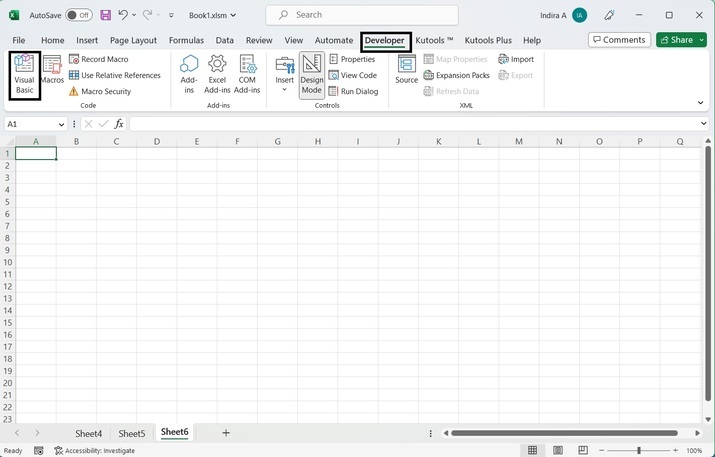Viewport: 715px width, 457px height.
Task: Click the 100% zoom level
Action: [x=694, y=451]
